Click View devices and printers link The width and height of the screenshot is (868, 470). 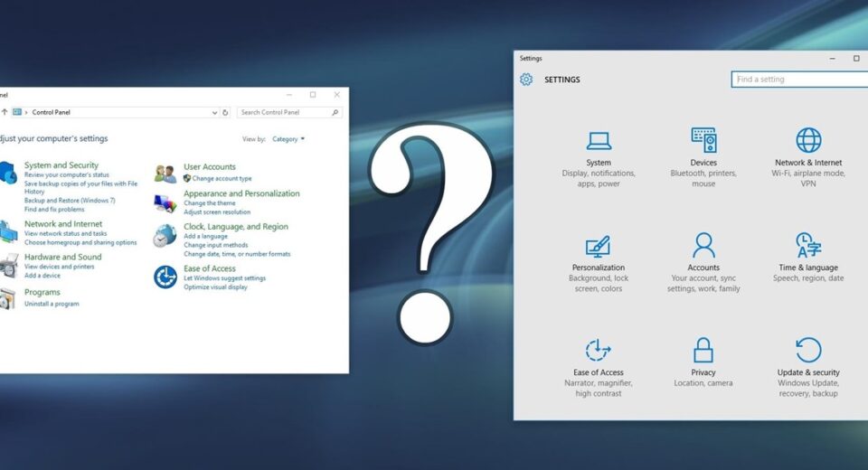pyautogui.click(x=60, y=267)
